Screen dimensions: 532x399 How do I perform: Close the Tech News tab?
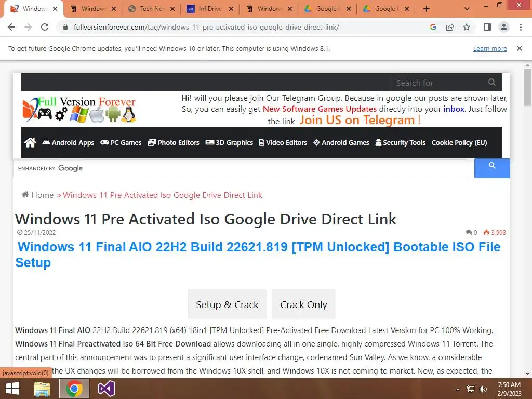[x=172, y=9]
